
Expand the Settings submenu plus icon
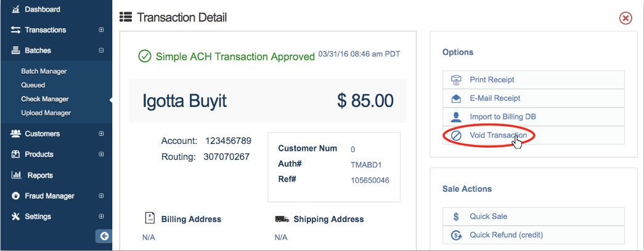pyautogui.click(x=101, y=217)
